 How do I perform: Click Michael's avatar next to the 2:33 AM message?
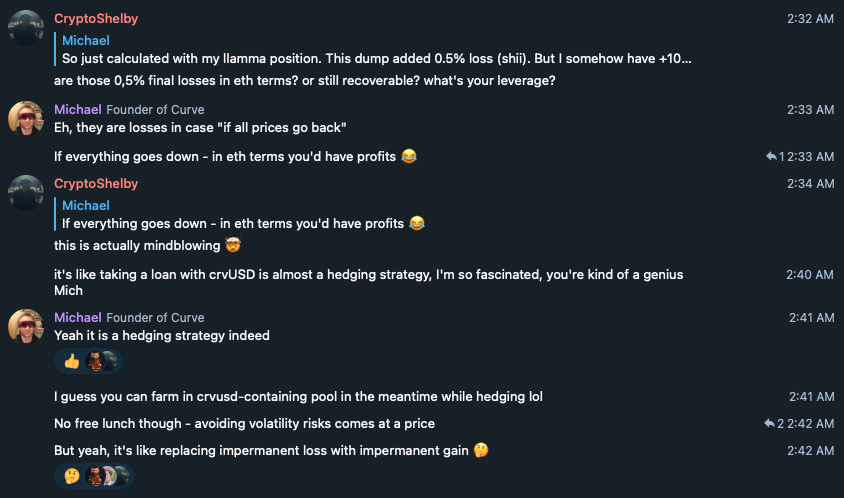26,119
